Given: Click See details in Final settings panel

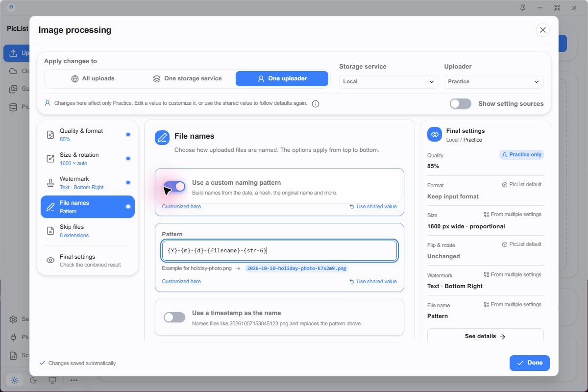Looking at the screenshot, I should (x=486, y=337).
